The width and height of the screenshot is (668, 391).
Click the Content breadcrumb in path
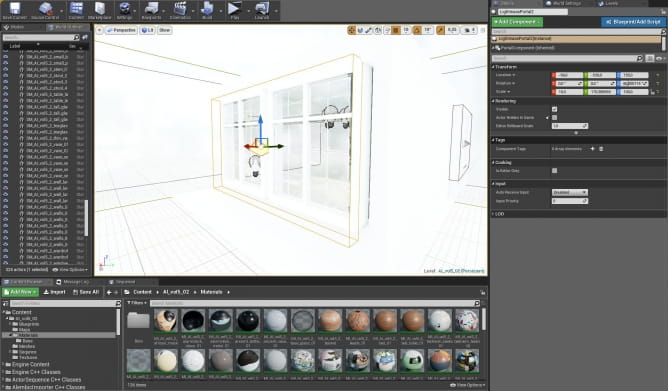(142, 292)
